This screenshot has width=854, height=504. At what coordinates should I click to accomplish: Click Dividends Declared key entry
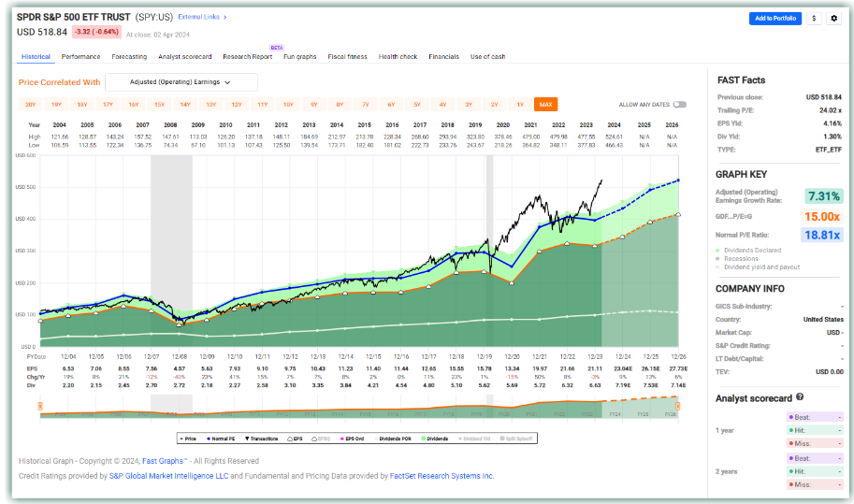click(748, 251)
